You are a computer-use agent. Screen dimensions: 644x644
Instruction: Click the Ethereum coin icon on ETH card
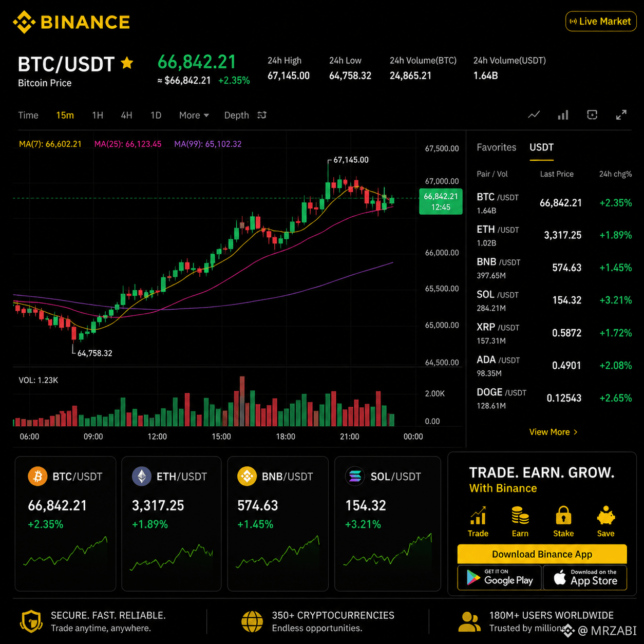pyautogui.click(x=142, y=477)
